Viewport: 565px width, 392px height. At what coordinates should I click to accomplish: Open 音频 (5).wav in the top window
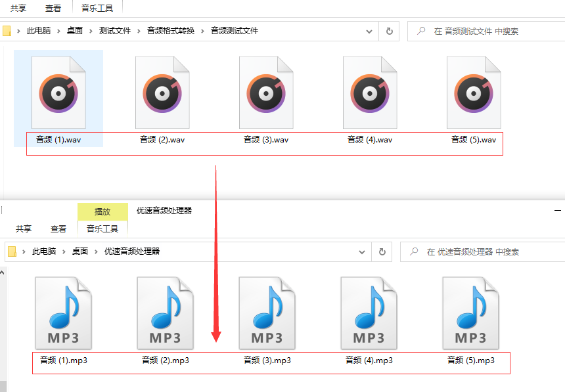[473, 92]
